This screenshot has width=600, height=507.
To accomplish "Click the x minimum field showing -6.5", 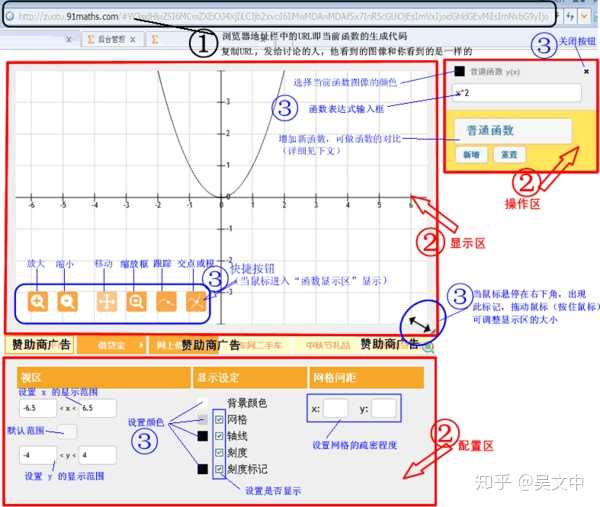I will 38,408.
